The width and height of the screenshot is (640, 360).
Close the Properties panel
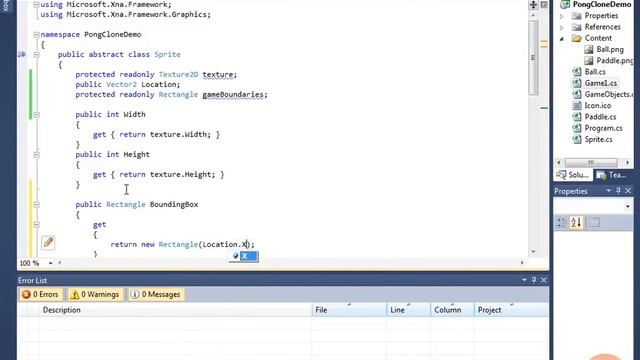point(628,191)
